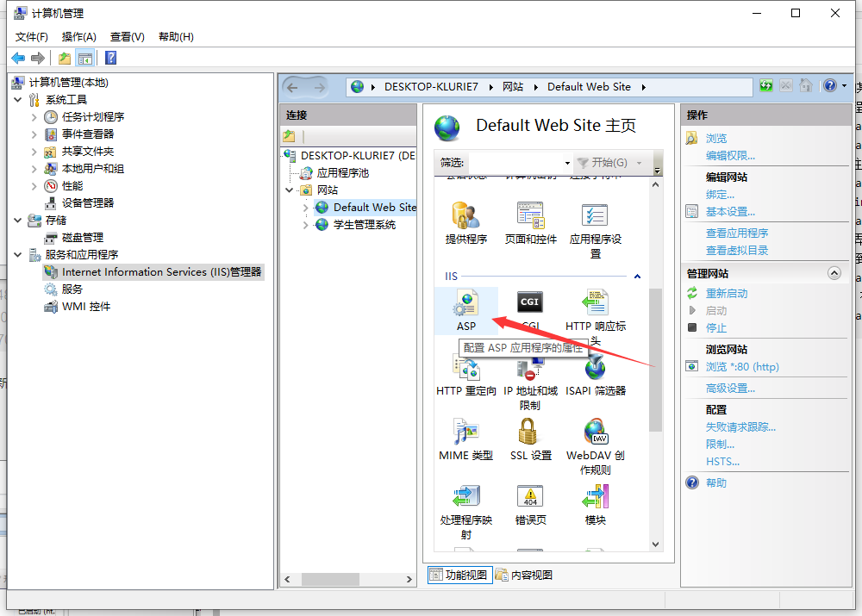Screen dimensions: 862x616
Task: Switch to the 内容视图 tab
Action: [x=530, y=575]
